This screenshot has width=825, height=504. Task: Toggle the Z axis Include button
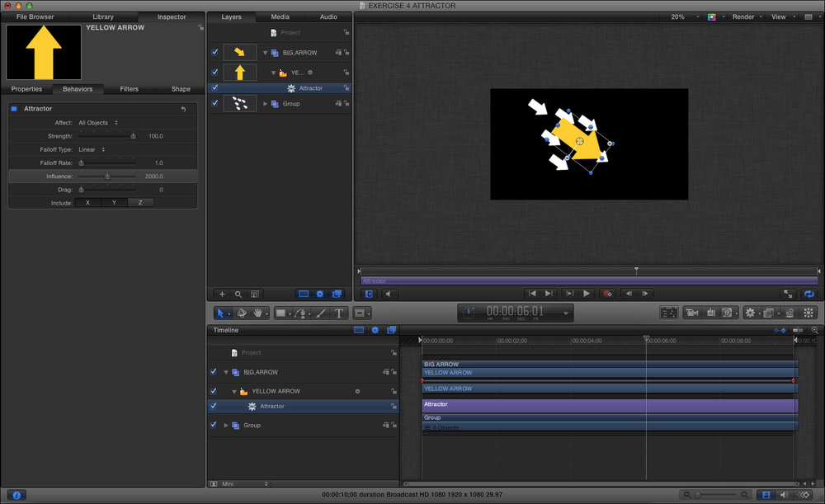(139, 202)
